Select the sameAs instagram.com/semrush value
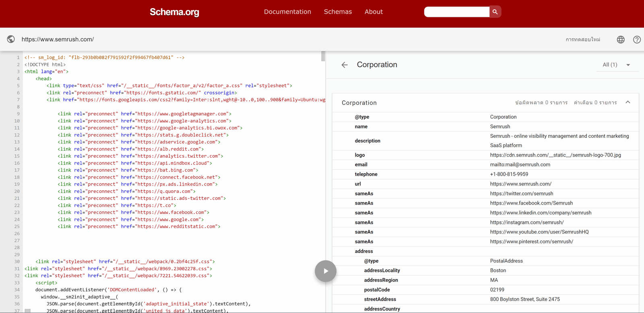The width and height of the screenshot is (644, 313). (527, 223)
